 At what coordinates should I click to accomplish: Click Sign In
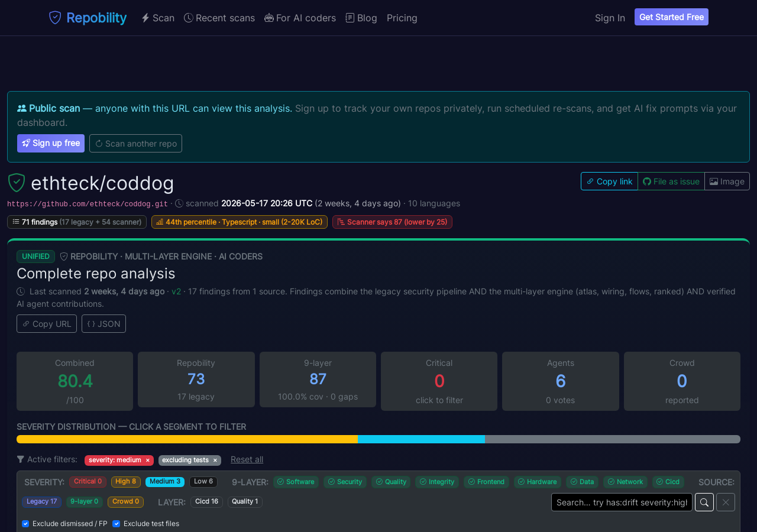[x=610, y=18]
